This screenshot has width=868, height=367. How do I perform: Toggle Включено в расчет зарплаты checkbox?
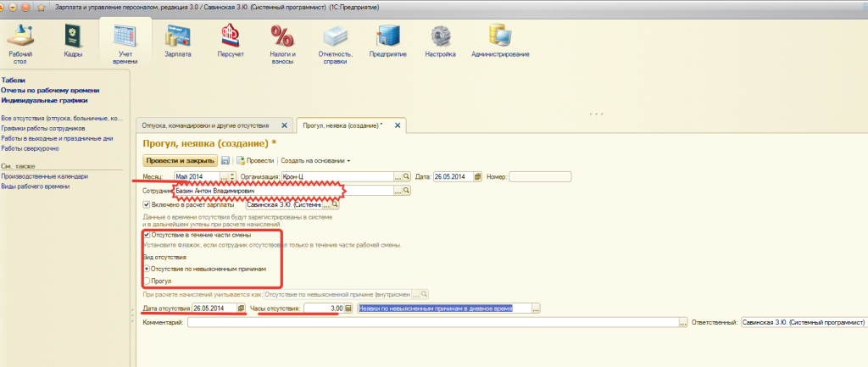(146, 204)
